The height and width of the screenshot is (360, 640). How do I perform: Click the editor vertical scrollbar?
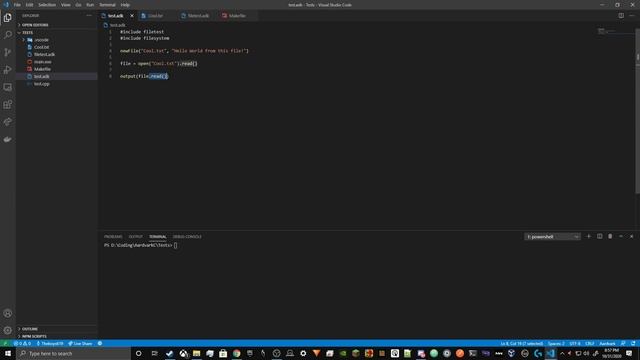click(638, 110)
